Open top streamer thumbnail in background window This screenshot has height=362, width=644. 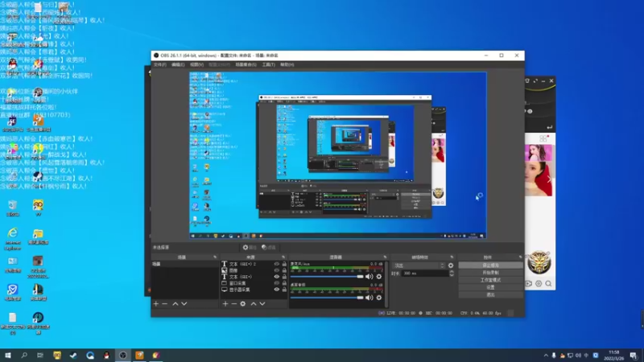(x=538, y=153)
